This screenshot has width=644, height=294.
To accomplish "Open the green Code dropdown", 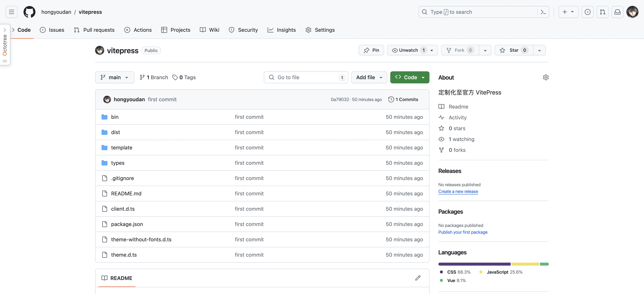I will coord(409,78).
